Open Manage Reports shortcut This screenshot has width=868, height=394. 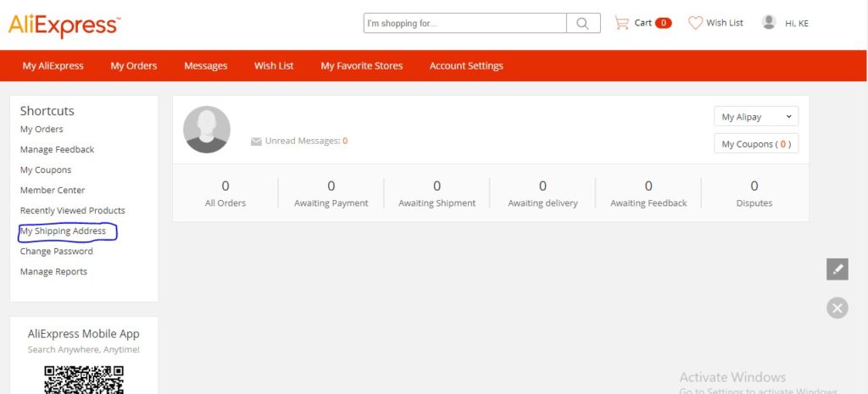tap(53, 272)
